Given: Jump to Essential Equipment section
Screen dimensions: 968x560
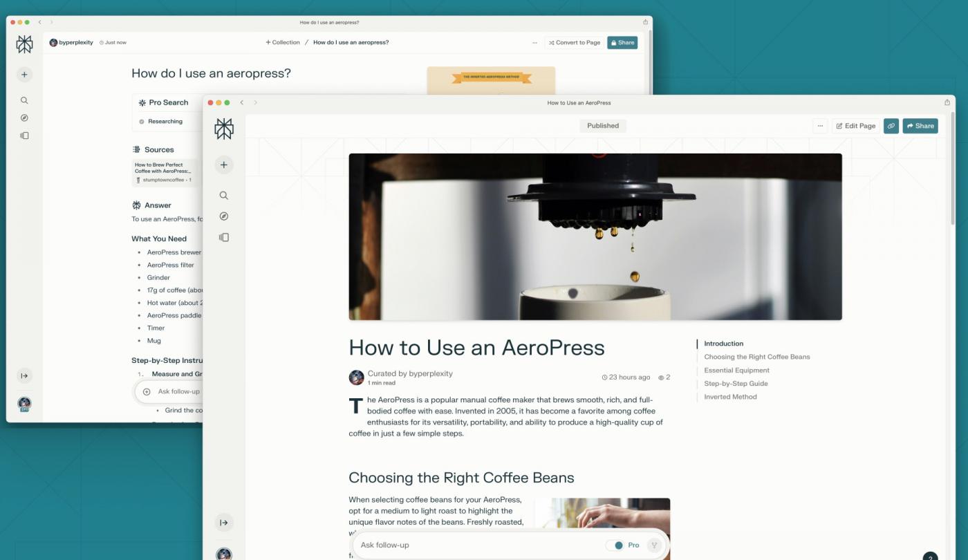Looking at the screenshot, I should pyautogui.click(x=737, y=371).
